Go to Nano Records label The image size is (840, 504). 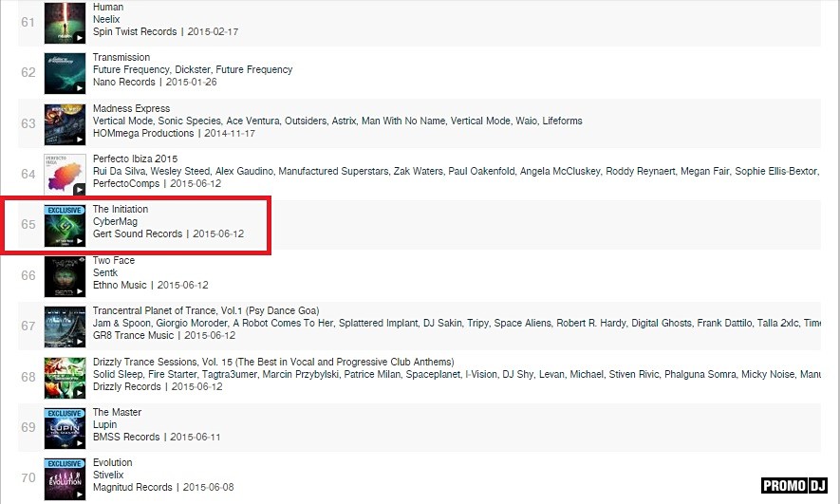125,82
